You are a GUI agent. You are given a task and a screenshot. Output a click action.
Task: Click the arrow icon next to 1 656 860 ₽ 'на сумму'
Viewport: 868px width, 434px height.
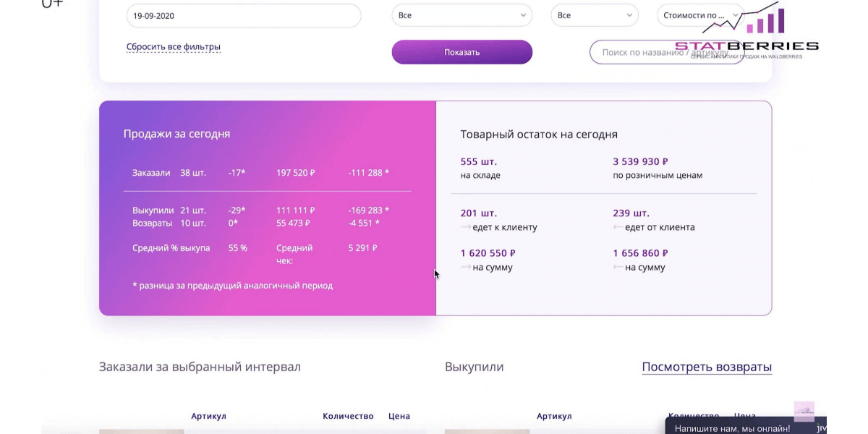618,268
